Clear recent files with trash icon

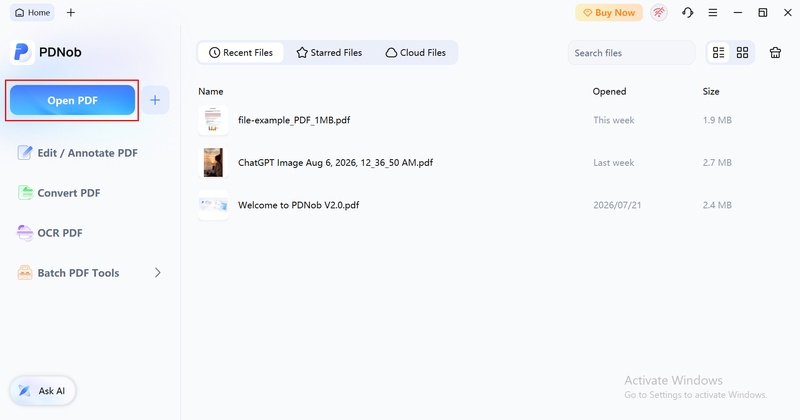(x=775, y=53)
